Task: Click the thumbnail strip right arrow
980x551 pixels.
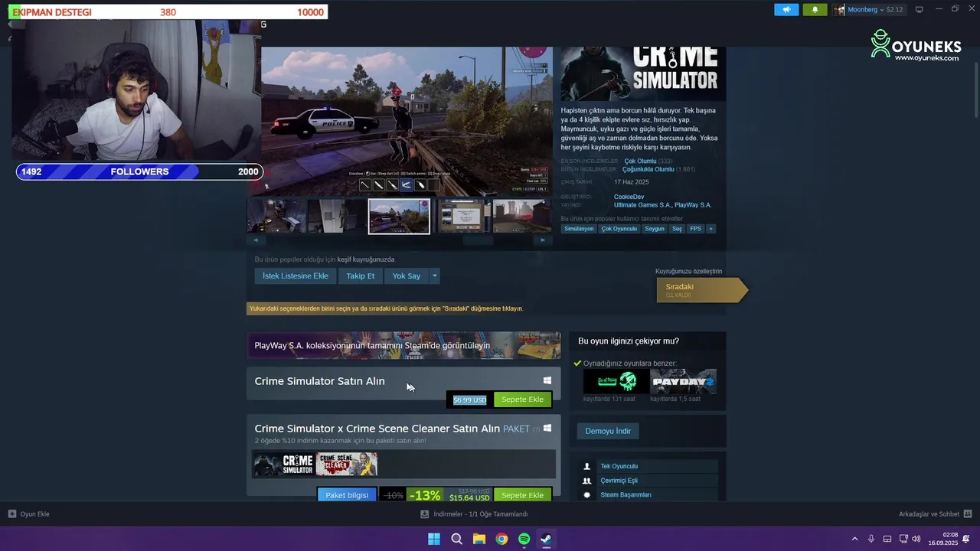Action: pyautogui.click(x=544, y=240)
